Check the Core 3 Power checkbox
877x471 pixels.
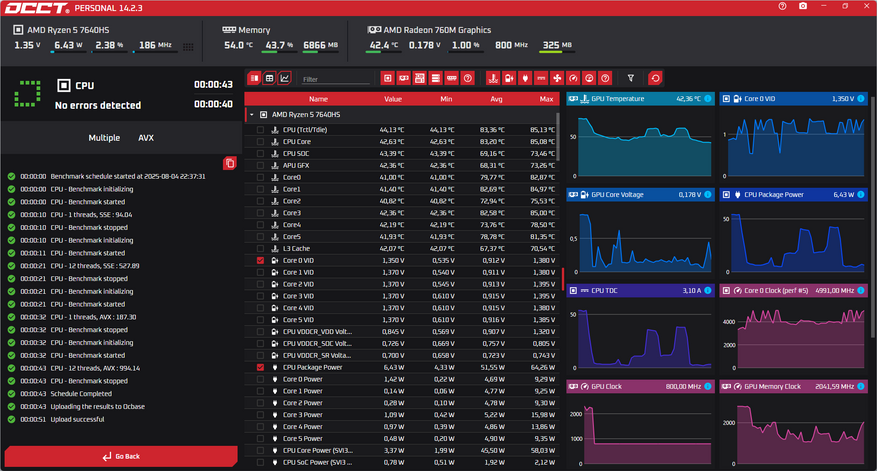point(260,415)
